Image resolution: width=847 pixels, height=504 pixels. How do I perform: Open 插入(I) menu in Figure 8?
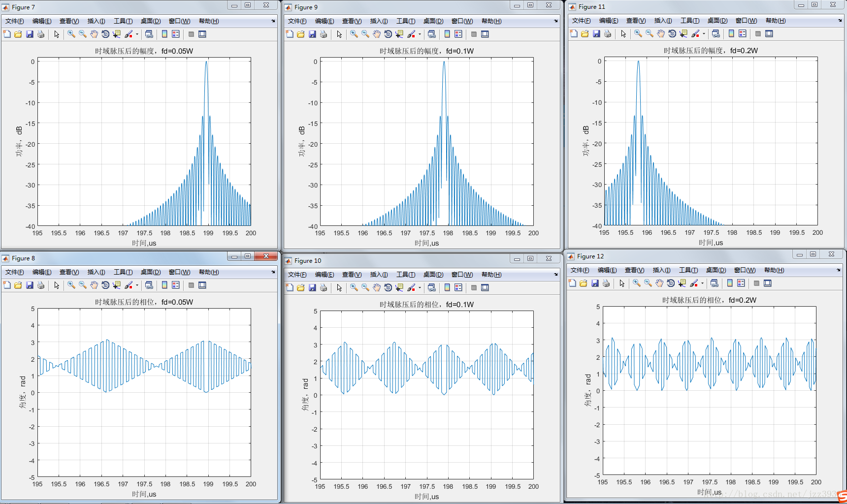(96, 272)
